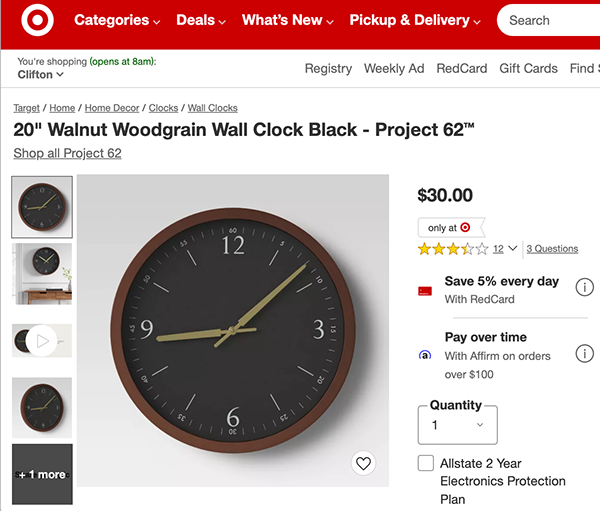Screen dimensions: 600x511
Task: Click the Affirm info icon
Action: click(x=584, y=354)
